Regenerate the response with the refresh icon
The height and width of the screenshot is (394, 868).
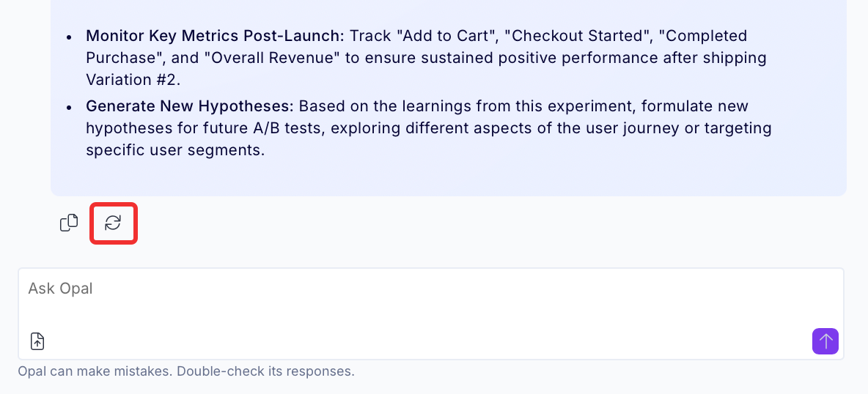[113, 223]
